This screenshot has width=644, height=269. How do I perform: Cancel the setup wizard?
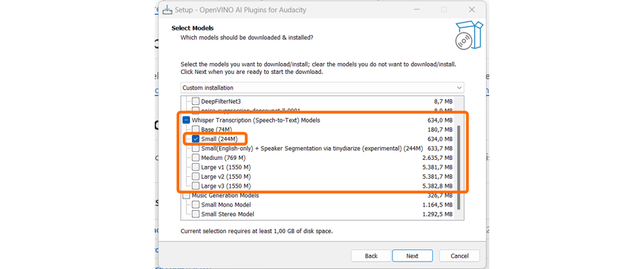click(x=459, y=256)
